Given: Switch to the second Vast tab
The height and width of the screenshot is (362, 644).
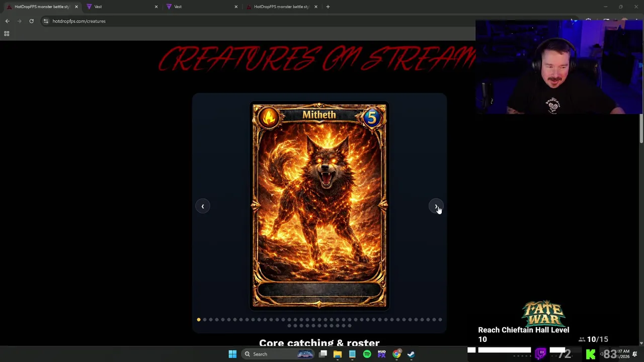Looking at the screenshot, I should point(201,7).
